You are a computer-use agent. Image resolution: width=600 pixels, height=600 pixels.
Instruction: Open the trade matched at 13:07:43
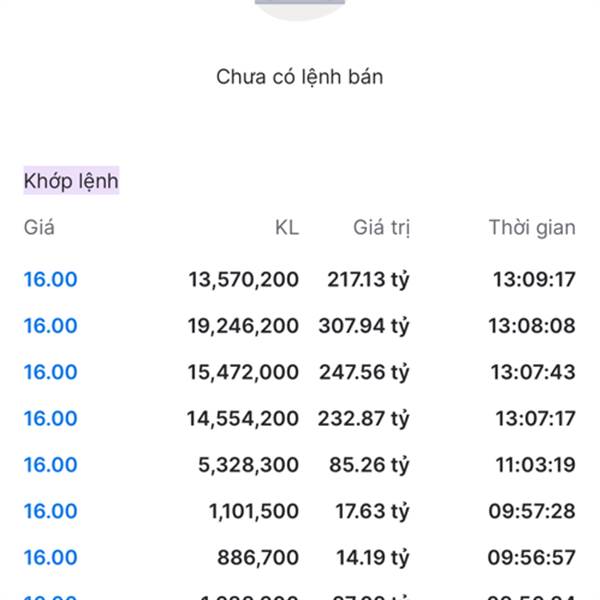(x=300, y=372)
